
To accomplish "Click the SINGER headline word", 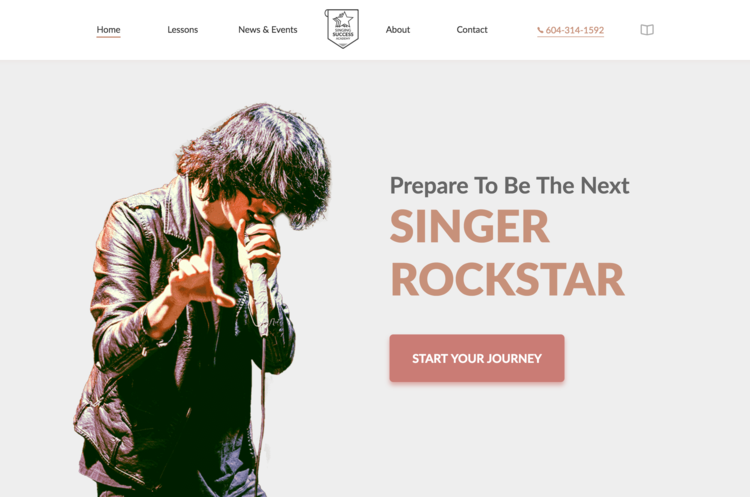I will pos(469,226).
